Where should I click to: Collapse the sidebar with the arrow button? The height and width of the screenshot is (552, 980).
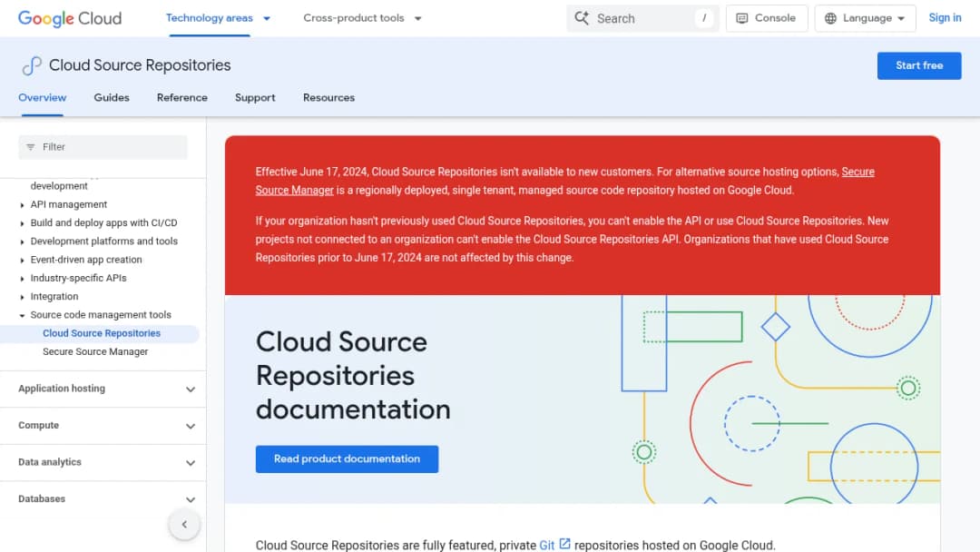coord(184,525)
